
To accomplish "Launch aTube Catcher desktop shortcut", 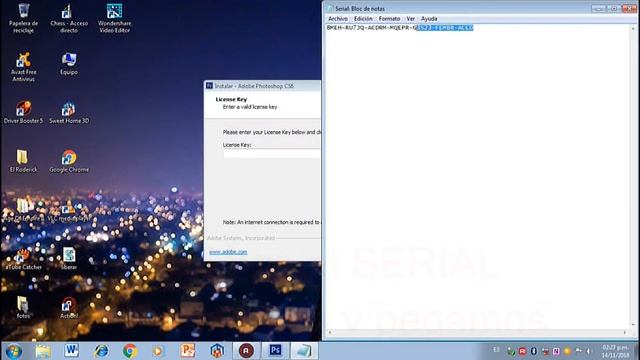I will tap(24, 259).
